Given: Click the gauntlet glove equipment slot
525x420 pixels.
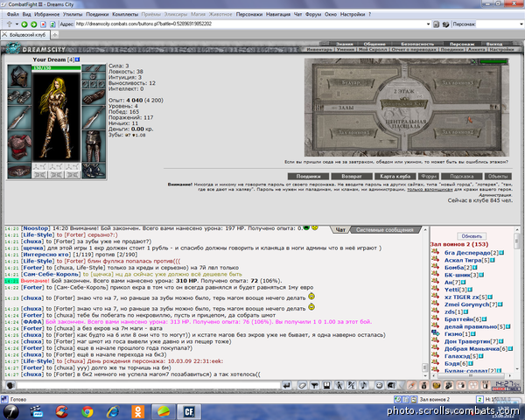Looking at the screenshot, I should (x=94, y=97).
